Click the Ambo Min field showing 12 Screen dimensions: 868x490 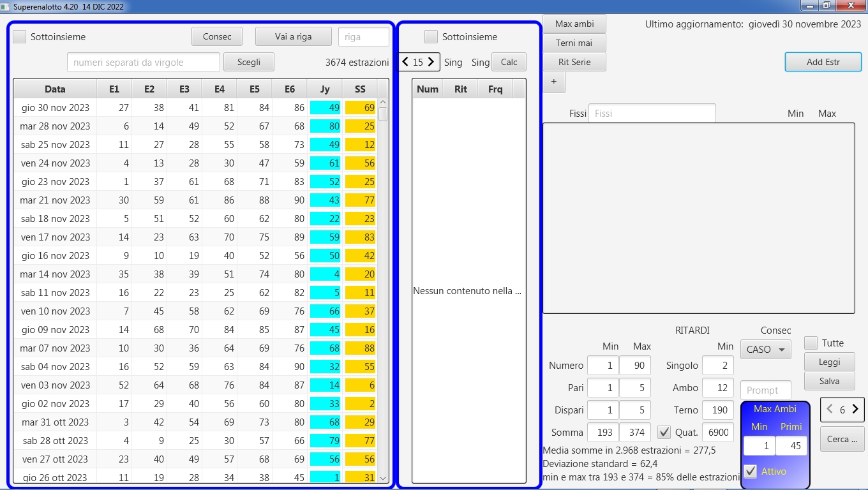(718, 388)
